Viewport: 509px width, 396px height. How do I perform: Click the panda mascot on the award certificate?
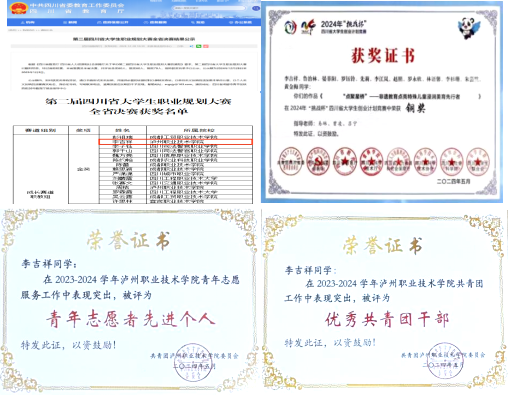(x=468, y=28)
